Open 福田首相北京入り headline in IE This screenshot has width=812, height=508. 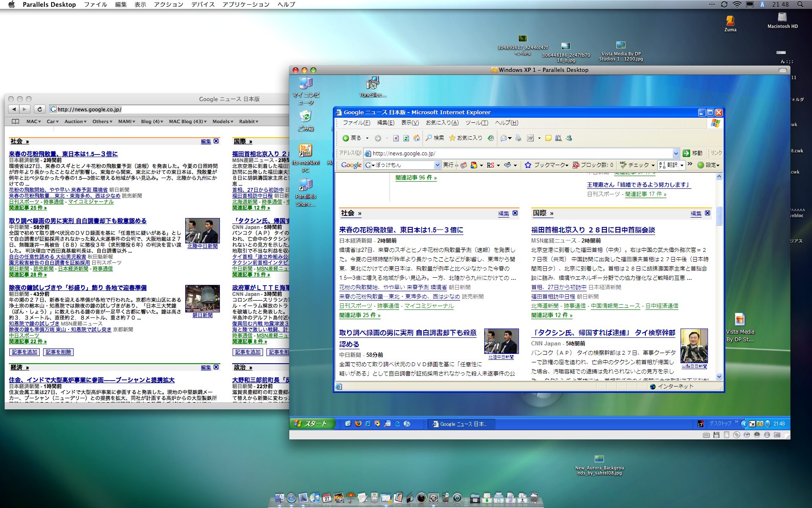coord(593,230)
